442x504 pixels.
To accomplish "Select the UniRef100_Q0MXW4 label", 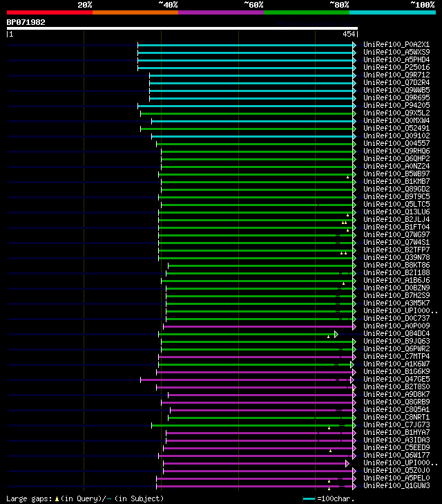I will (396, 120).
